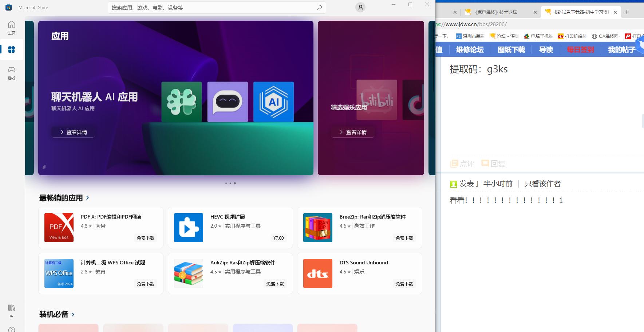Open the 电脑手机维 bookmark in browser
This screenshot has height=332, width=644.
[x=538, y=36]
